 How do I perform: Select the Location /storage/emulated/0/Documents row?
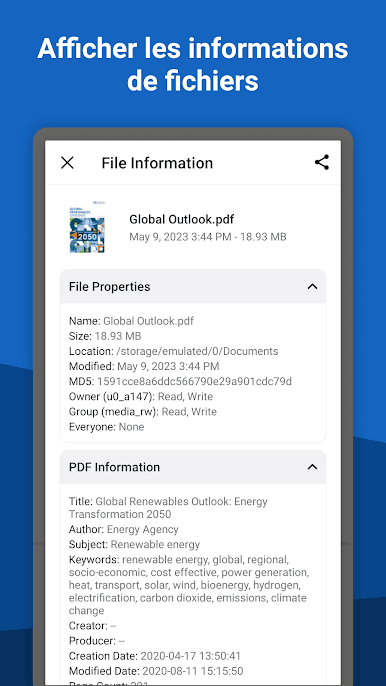(173, 351)
